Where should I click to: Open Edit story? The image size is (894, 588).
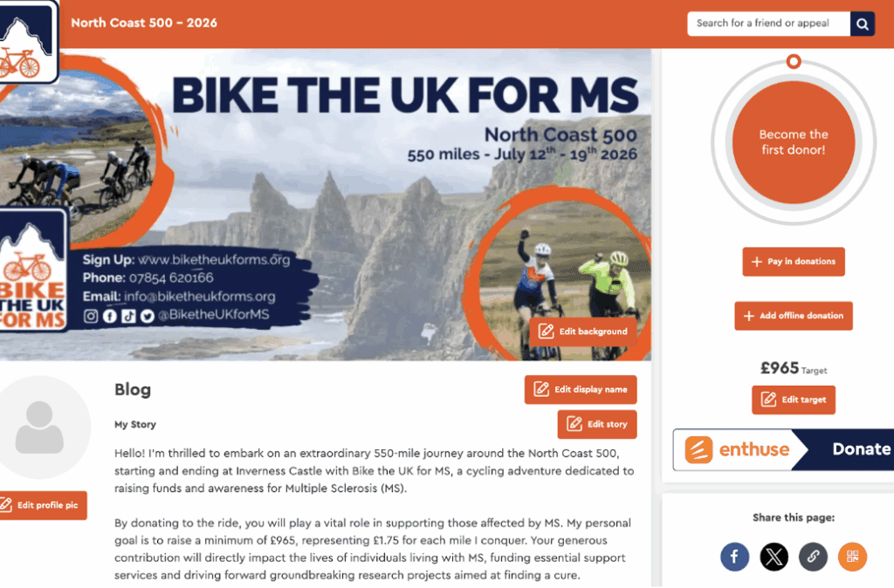[x=597, y=425]
